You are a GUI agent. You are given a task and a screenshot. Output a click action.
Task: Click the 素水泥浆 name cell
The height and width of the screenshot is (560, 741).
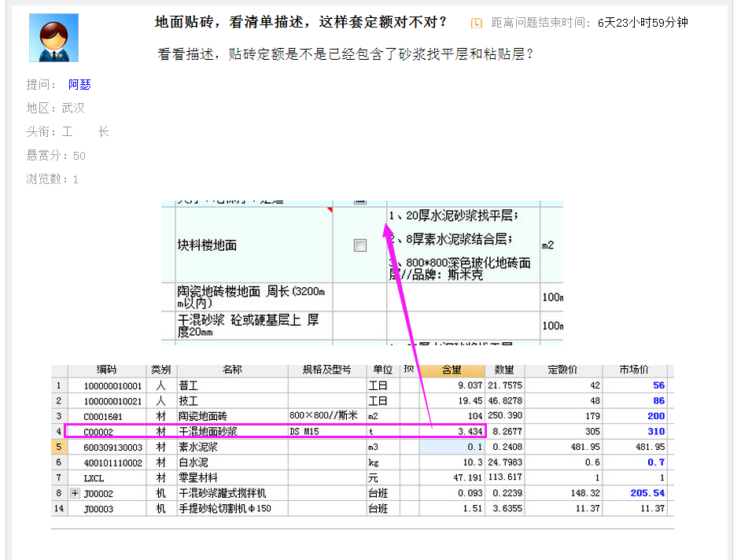[x=233, y=447]
